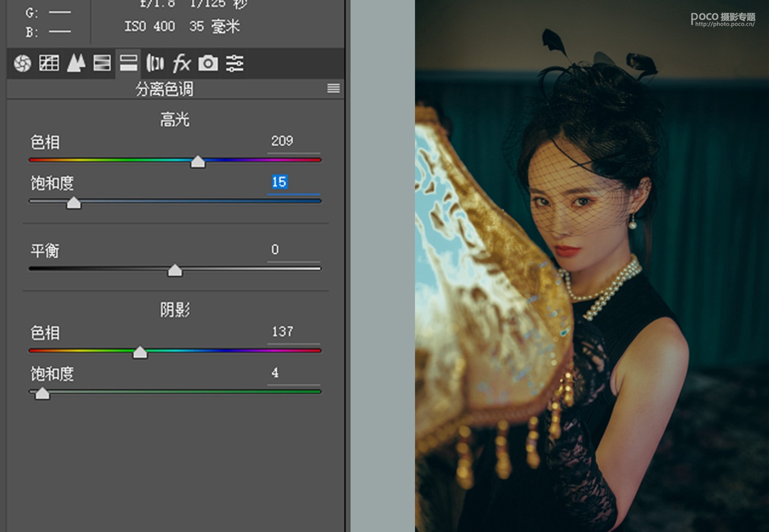Click the highlights 色相 slider handle
The height and width of the screenshot is (532, 769).
click(x=198, y=162)
